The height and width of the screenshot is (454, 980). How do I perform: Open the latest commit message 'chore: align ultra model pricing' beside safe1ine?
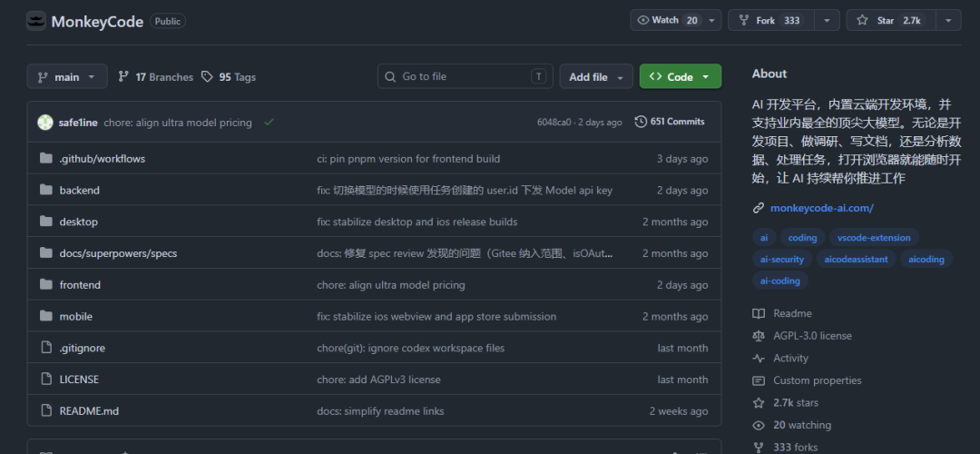[x=178, y=123]
